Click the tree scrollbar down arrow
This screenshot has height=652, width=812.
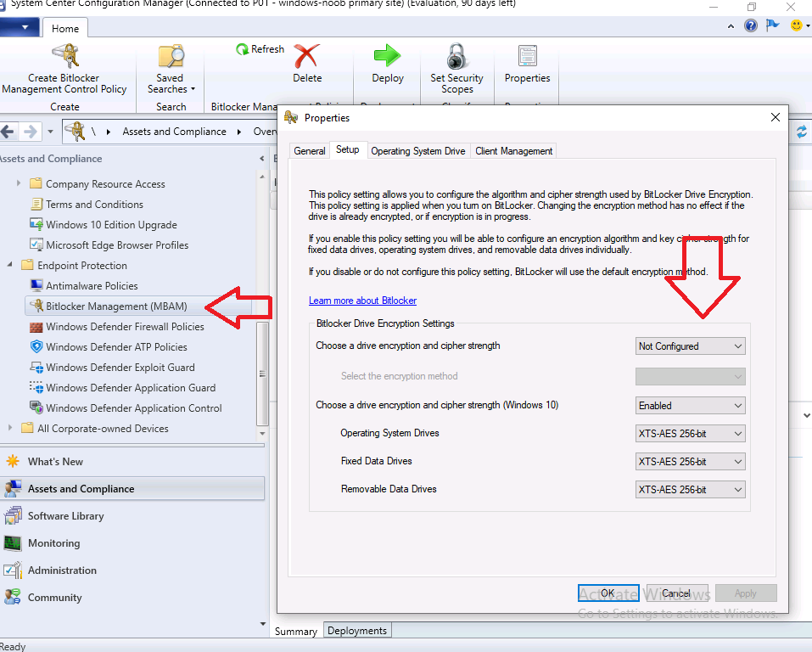pyautogui.click(x=262, y=433)
